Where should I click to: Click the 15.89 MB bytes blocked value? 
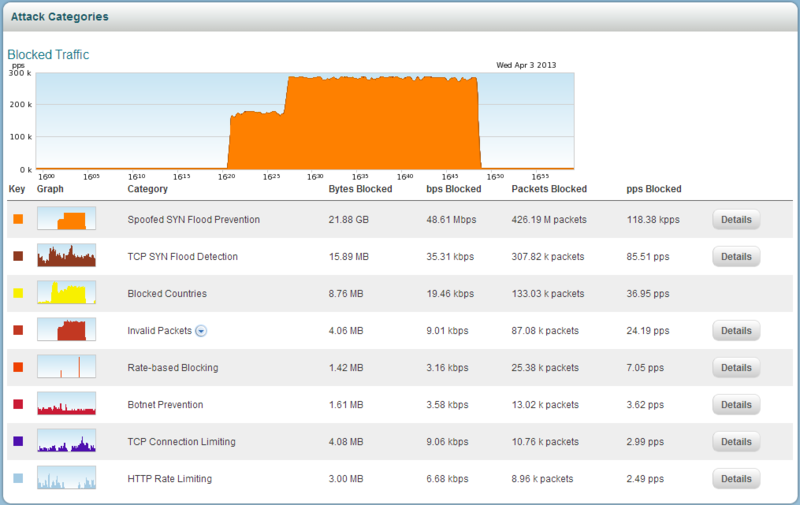click(348, 257)
